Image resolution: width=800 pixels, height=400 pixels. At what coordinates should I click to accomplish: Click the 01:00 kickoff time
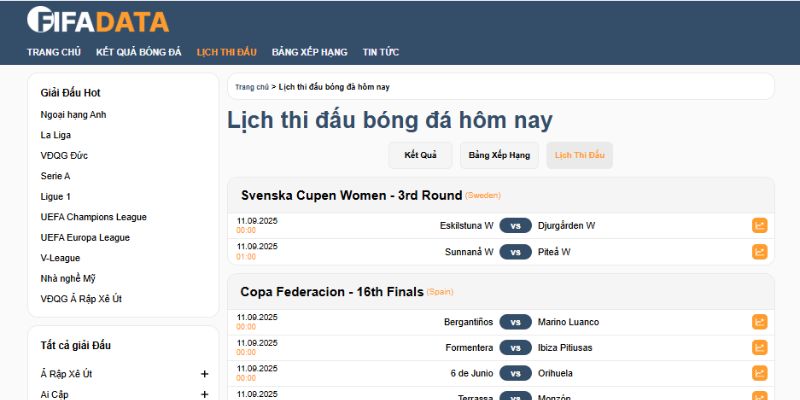(246, 257)
